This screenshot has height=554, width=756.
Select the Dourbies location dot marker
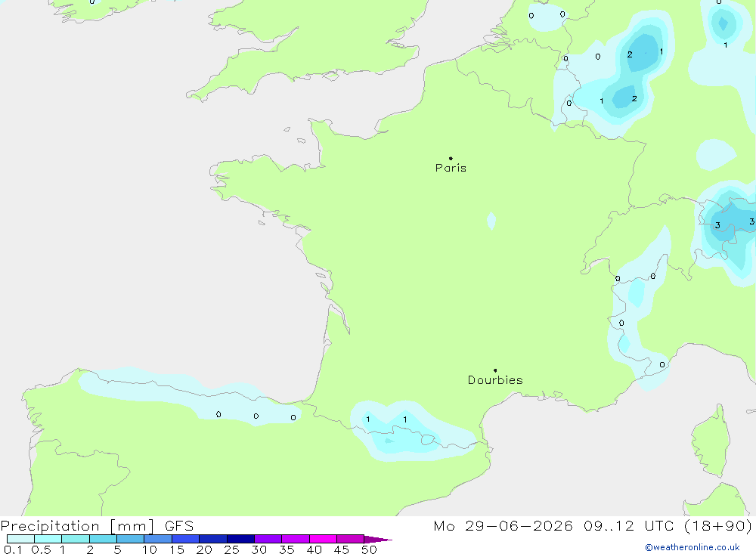[495, 370]
